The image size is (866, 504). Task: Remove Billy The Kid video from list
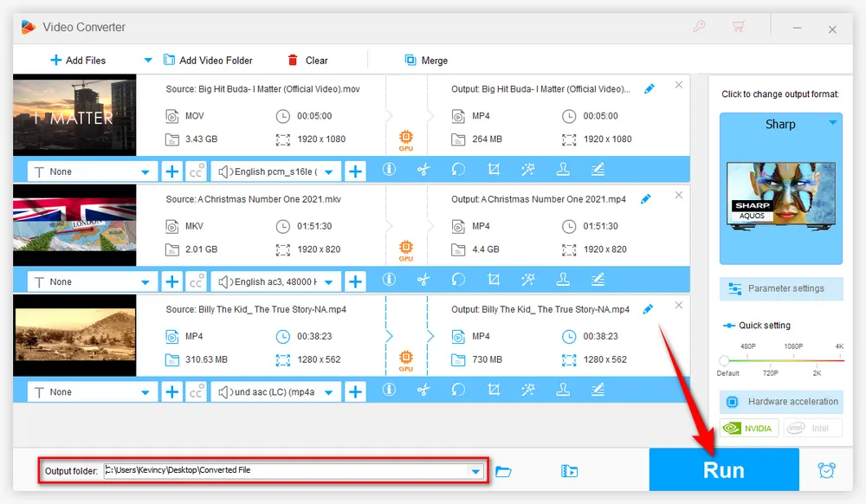679,306
